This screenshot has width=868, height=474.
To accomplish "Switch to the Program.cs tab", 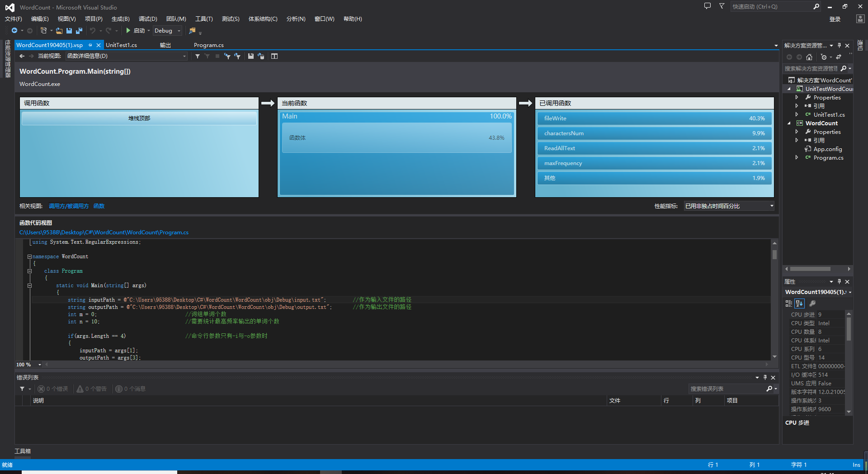I will point(209,45).
